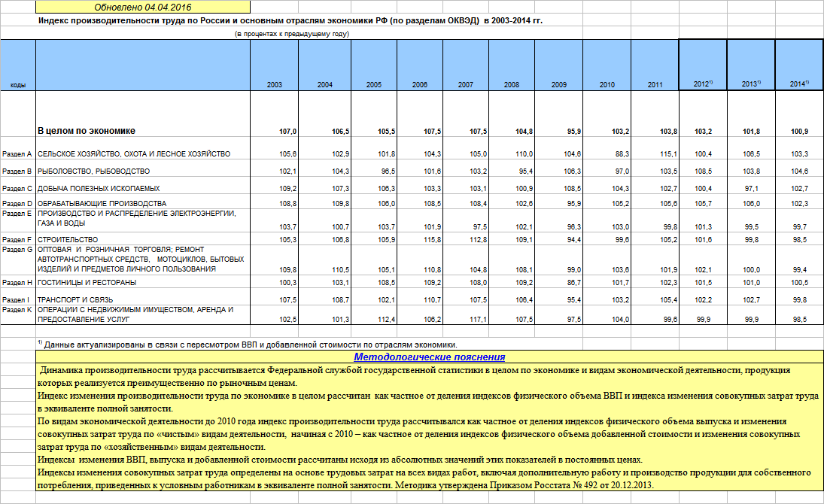Screen dimensions: 824x504
Task: Select line ending Приказом Росстата № 492 от 20.12.2013
Action: tap(346, 485)
